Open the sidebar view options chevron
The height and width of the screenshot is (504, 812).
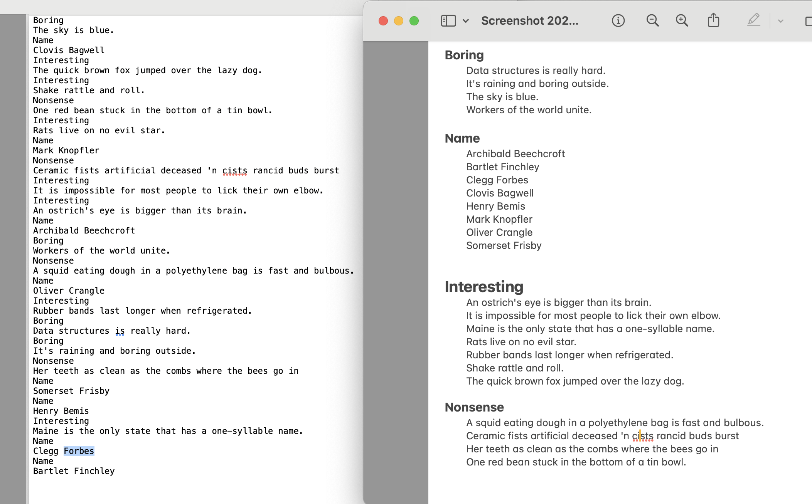(x=466, y=21)
